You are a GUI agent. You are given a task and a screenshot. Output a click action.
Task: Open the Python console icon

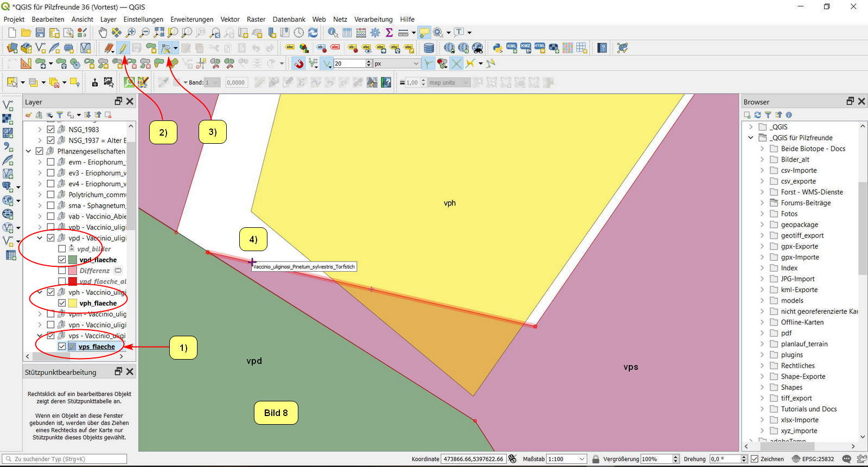click(497, 48)
